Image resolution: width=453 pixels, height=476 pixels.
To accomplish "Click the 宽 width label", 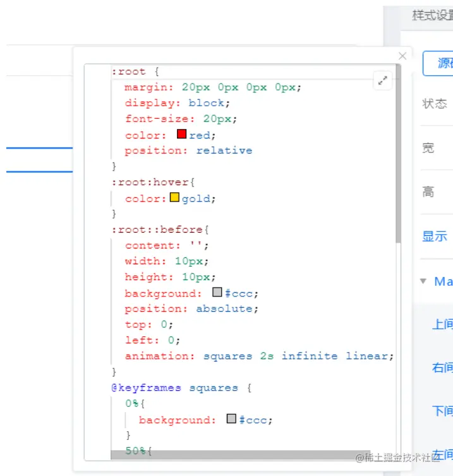I will pos(428,148).
